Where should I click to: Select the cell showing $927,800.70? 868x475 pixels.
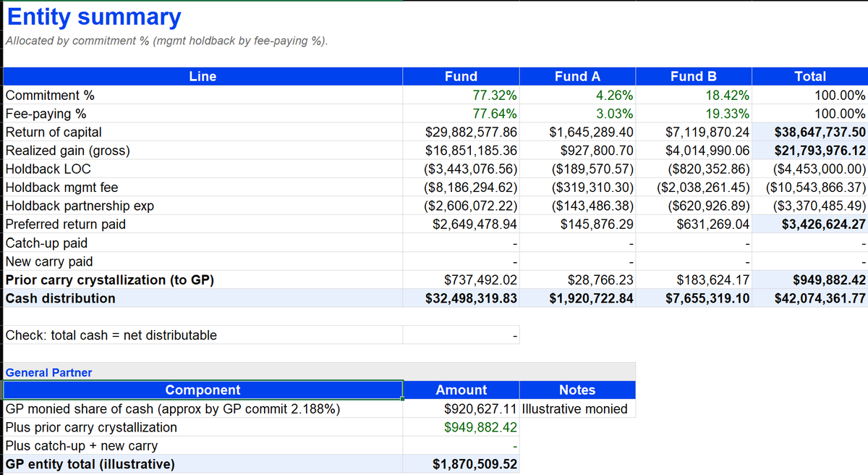[577, 151]
